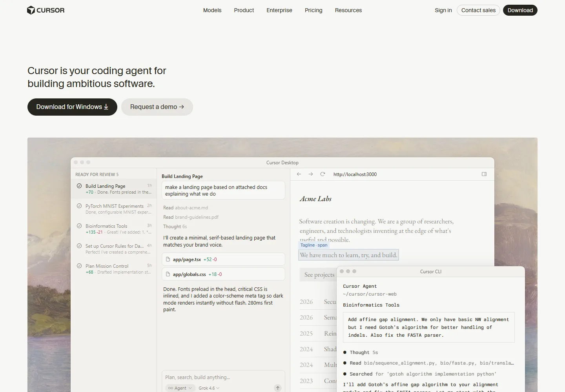
Task: Click the send arrow button in chat input
Action: 278,388
